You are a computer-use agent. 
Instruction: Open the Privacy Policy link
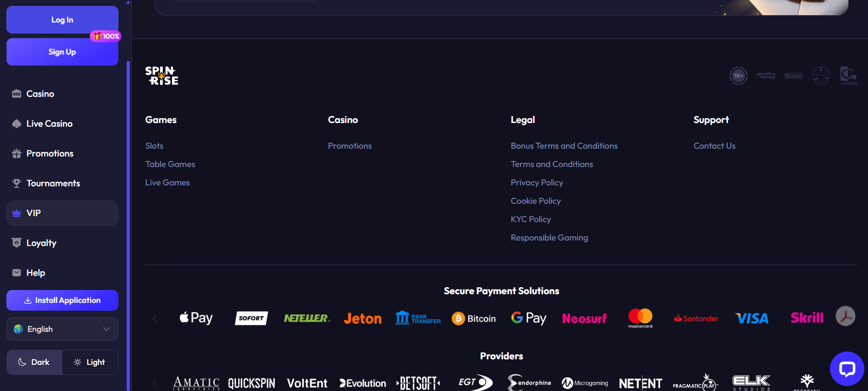537,183
